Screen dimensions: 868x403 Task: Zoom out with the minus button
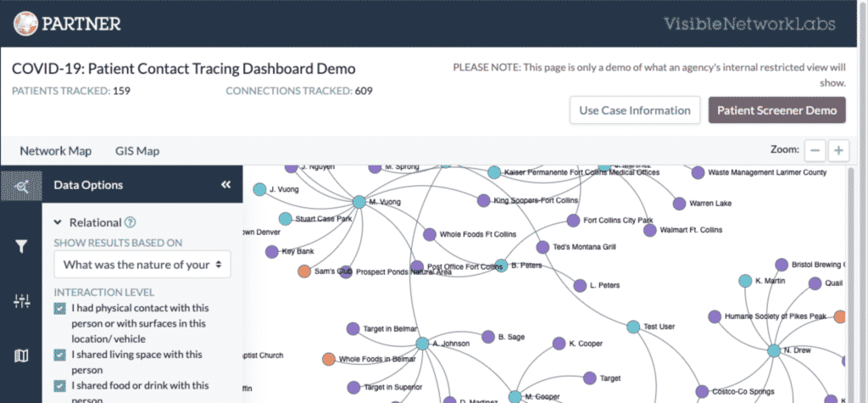coord(815,150)
